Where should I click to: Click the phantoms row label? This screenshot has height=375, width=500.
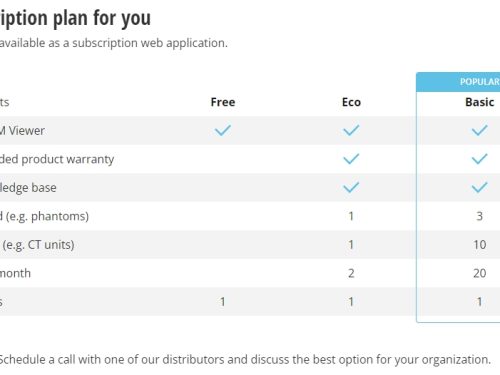point(44,216)
